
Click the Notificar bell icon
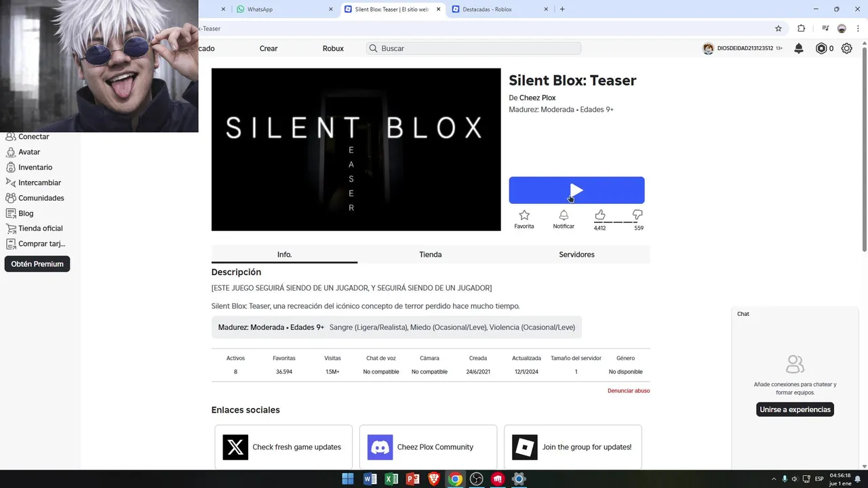pos(564,215)
